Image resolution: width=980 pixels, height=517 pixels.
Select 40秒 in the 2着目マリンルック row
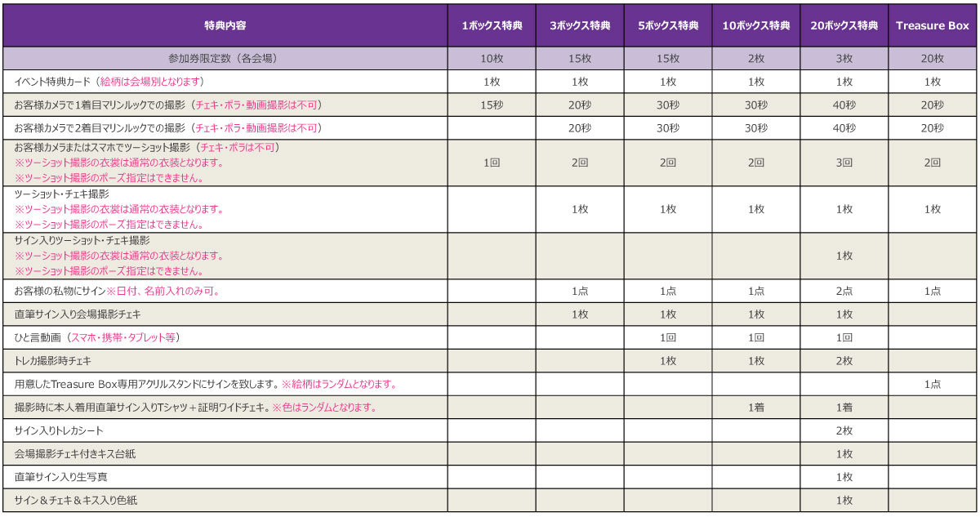point(844,128)
